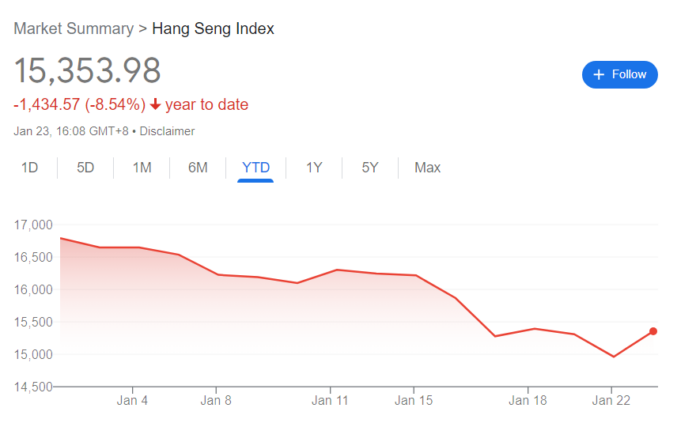Select the 5Y time range tab
The height and width of the screenshot is (423, 696).
370,168
